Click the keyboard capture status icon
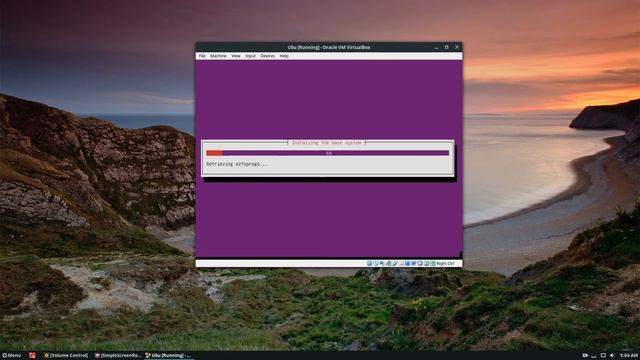The image size is (640, 360). 433,264
